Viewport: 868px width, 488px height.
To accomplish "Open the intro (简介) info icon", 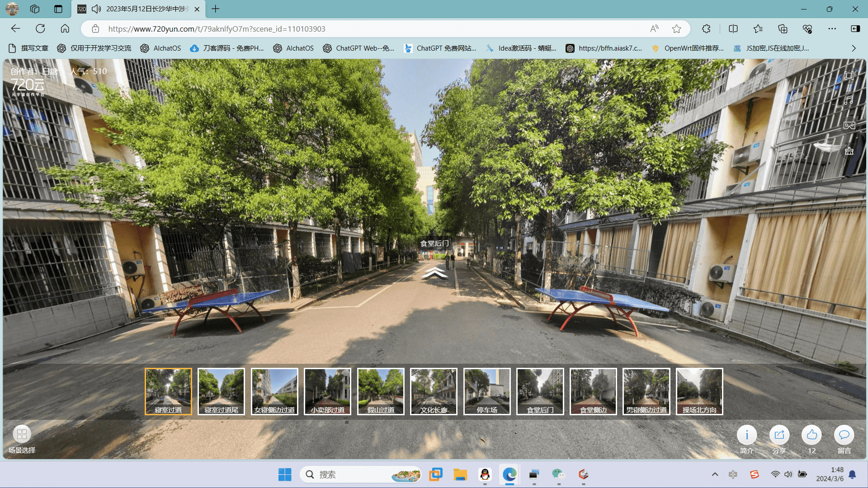I will [x=746, y=435].
